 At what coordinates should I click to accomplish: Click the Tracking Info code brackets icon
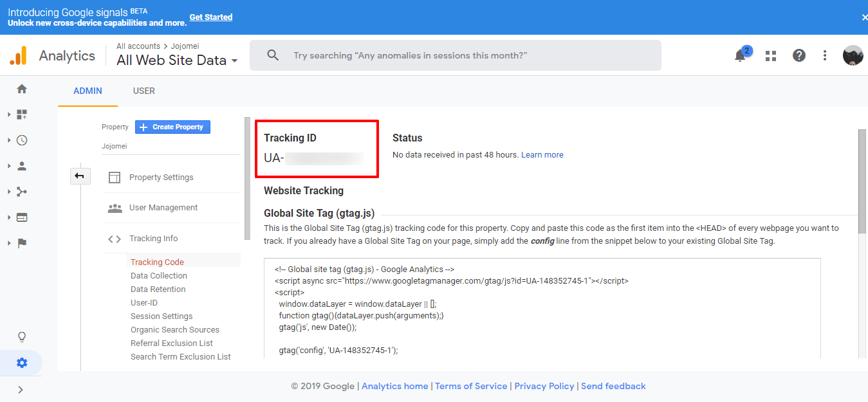tap(115, 239)
